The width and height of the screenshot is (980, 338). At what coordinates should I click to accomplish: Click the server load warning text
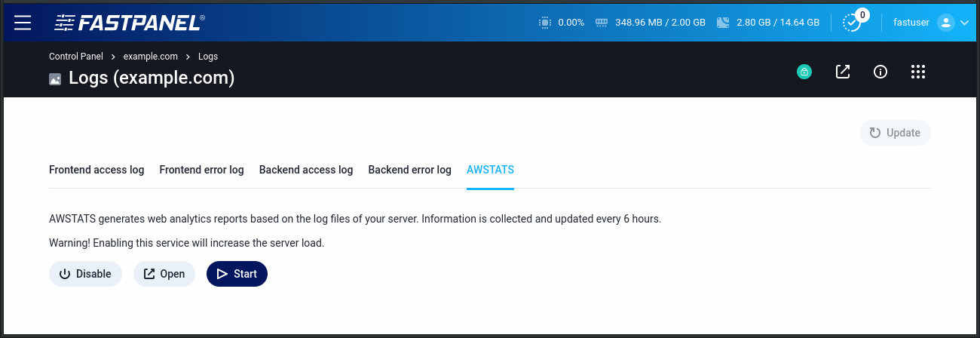click(x=186, y=243)
